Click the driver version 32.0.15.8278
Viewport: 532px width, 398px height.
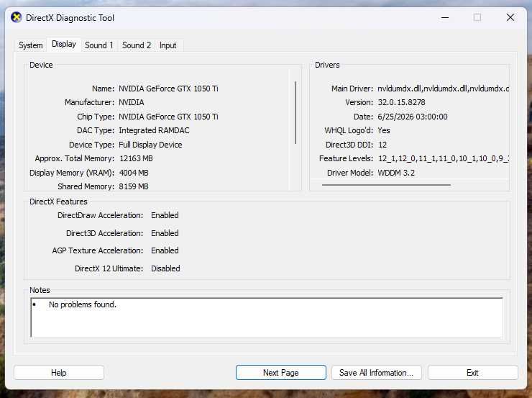point(401,102)
